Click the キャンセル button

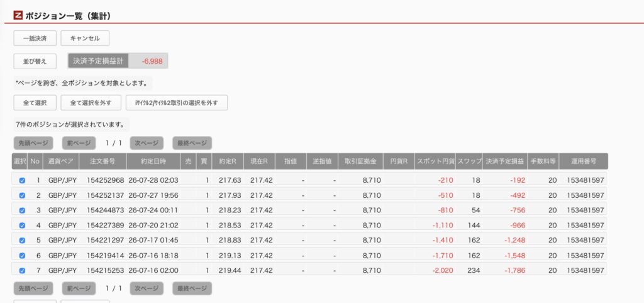[x=85, y=38]
